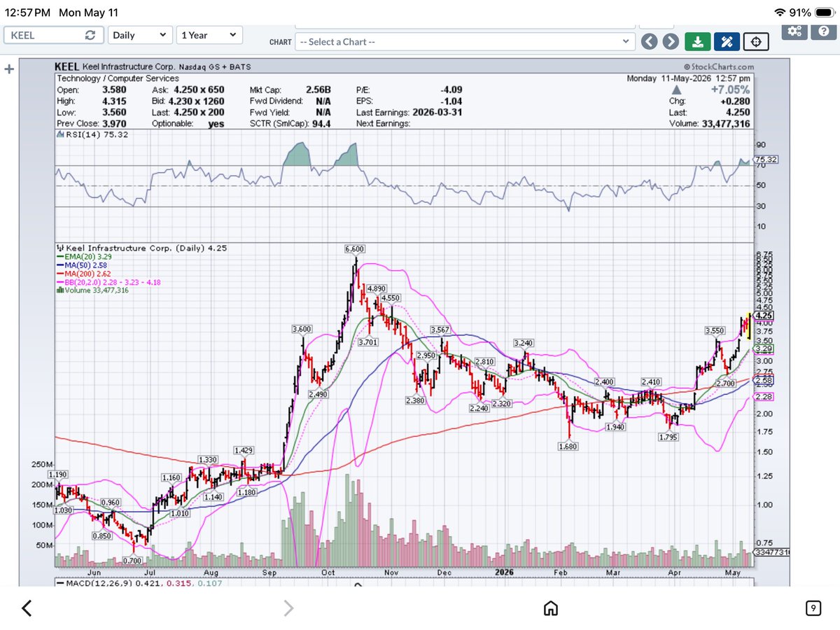Tap the Wi-Fi status icon
840x630 pixels.
coord(780,13)
